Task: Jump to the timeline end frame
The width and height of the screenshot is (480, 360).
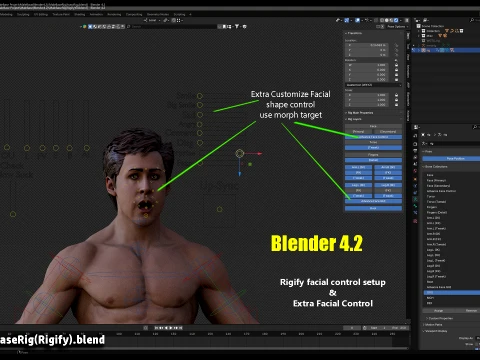Action: [181, 328]
